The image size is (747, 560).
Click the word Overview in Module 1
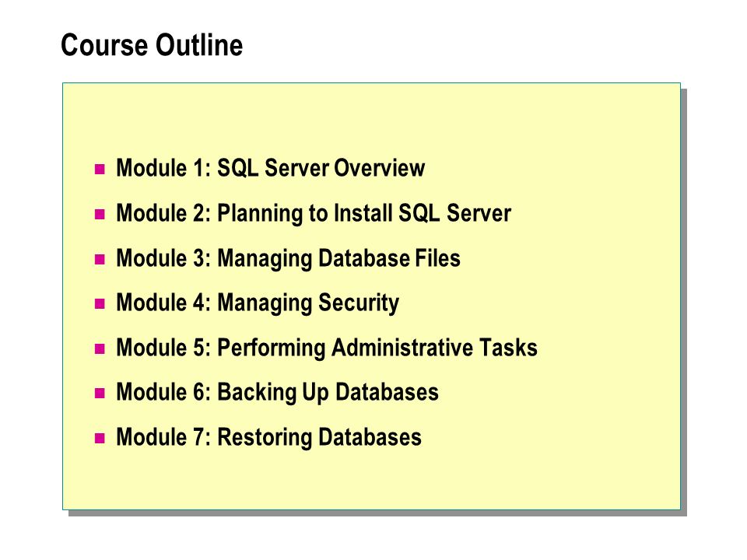379,168
